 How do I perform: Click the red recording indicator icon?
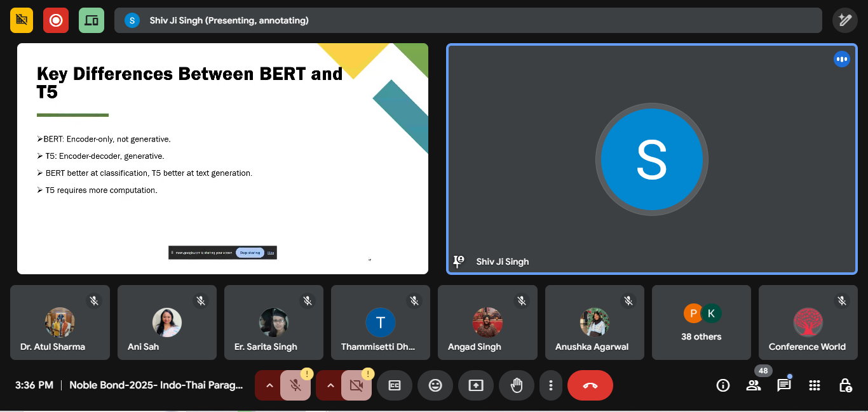click(x=56, y=20)
